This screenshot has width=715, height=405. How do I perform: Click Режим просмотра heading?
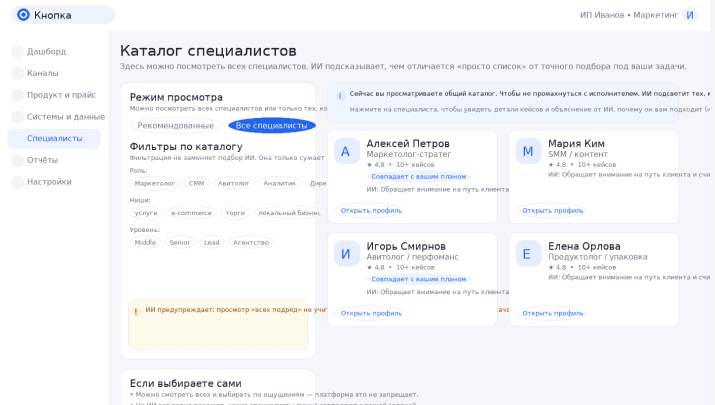(176, 97)
